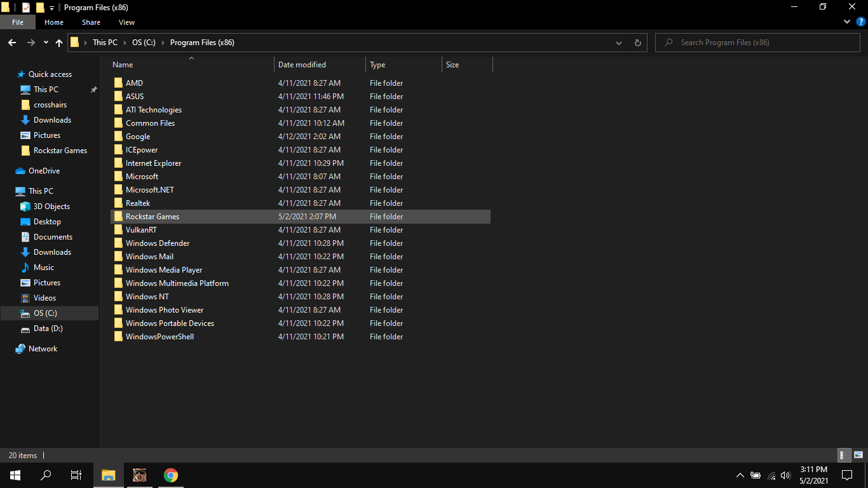Open Desktop in the navigation pane
This screenshot has width=868, height=488.
click(47, 222)
